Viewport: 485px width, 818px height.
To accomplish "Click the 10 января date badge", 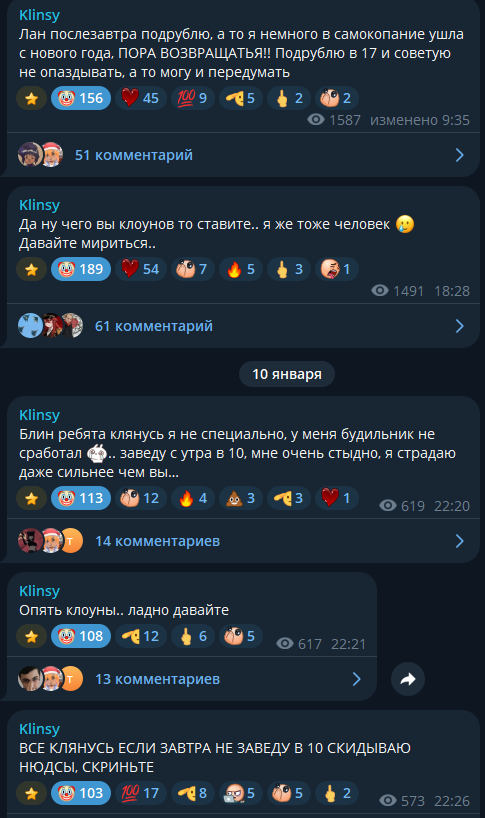I will coord(287,374).
